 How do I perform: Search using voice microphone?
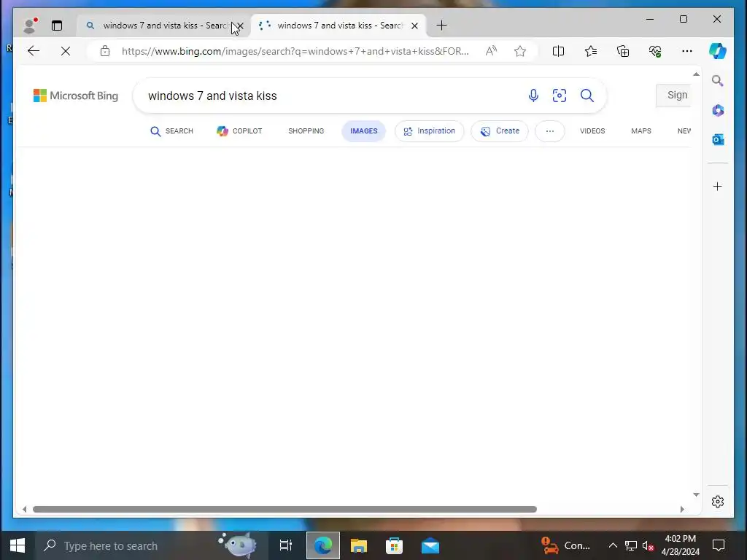[533, 96]
